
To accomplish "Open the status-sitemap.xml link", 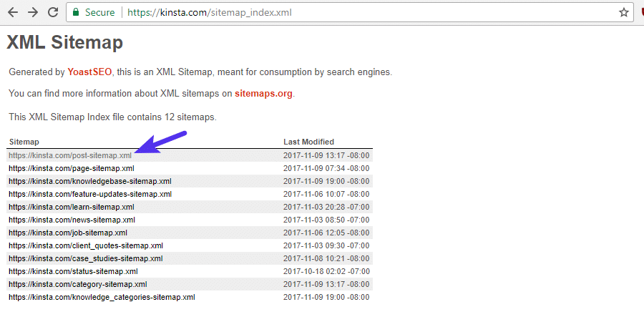I will 73,271.
